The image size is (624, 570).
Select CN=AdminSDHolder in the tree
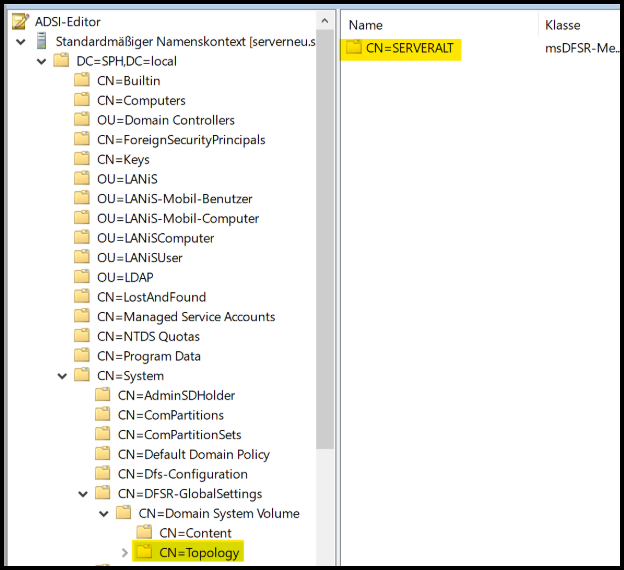pyautogui.click(x=176, y=395)
